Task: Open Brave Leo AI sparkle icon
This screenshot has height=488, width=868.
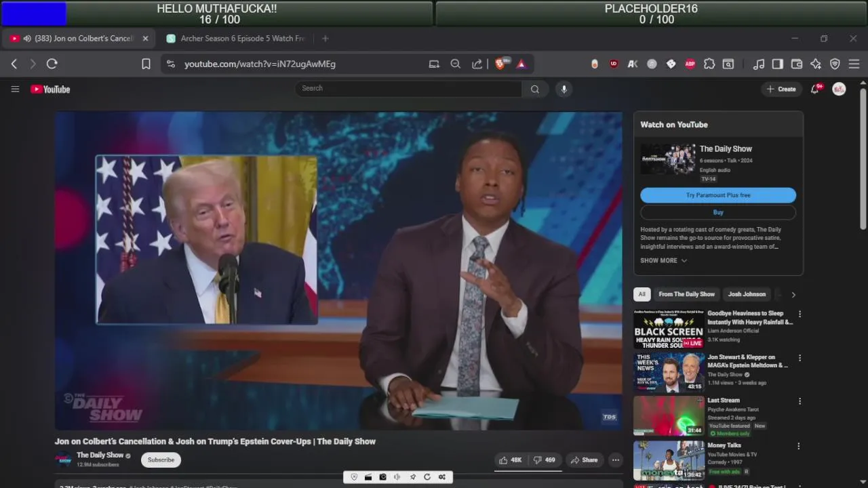Action: pos(816,64)
